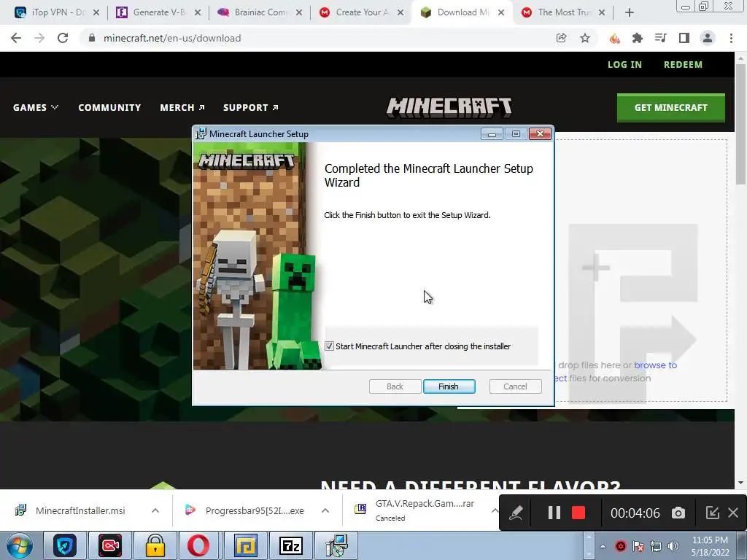Stop the screen recording
Screen dimensions: 747x560
(x=578, y=513)
